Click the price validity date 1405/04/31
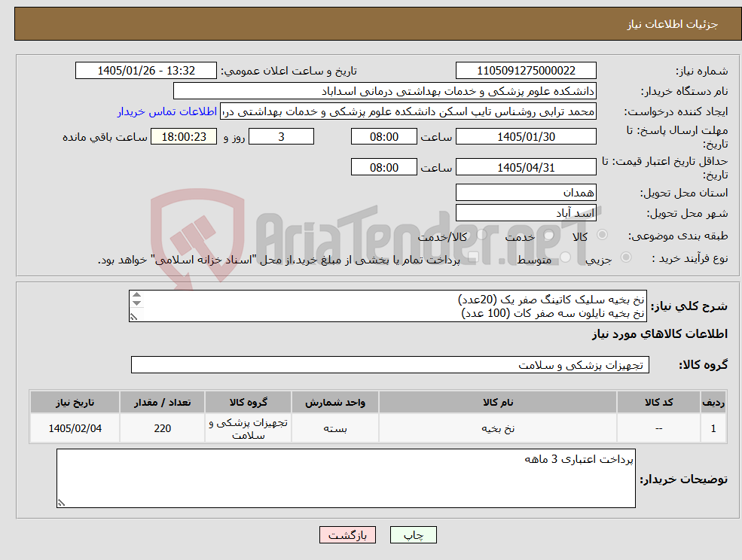Image resolution: width=742 pixels, height=560 pixels. coord(526,167)
